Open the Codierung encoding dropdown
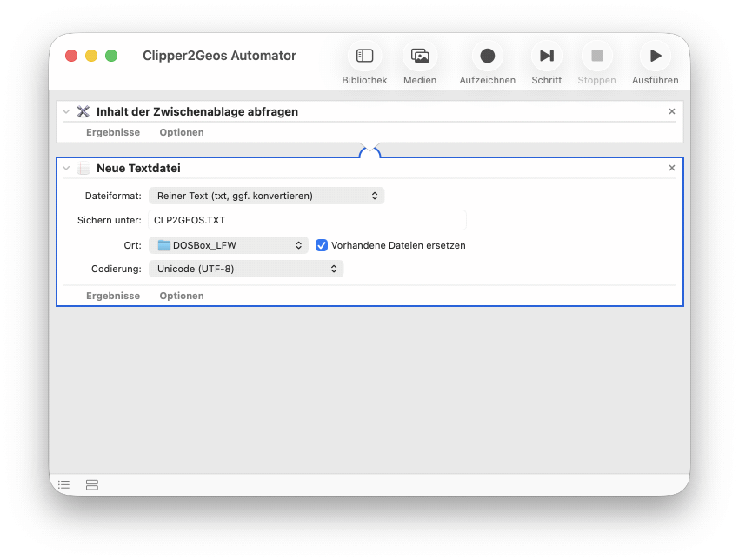Screen dimensions: 739x560 coord(246,269)
